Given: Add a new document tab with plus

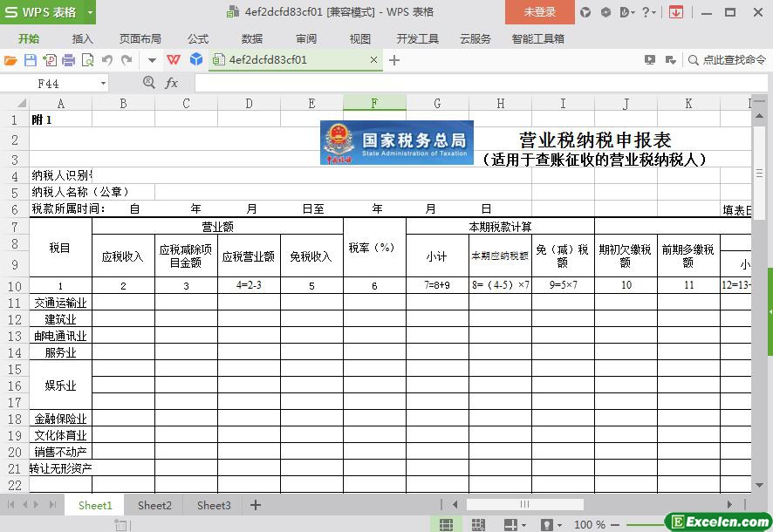Looking at the screenshot, I should coord(393,60).
